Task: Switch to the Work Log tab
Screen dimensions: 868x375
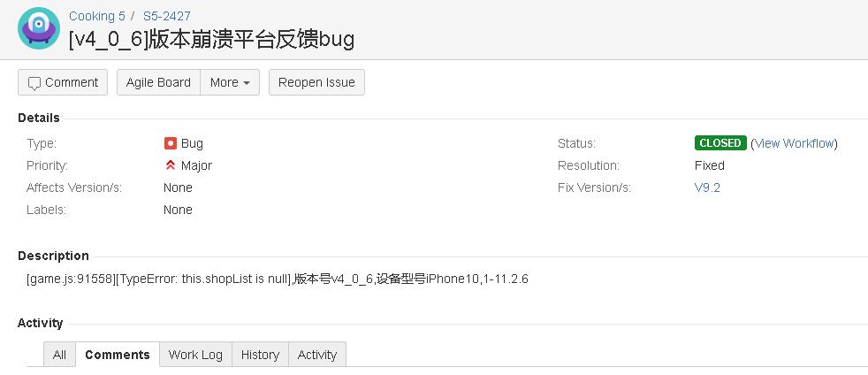Action: tap(195, 355)
